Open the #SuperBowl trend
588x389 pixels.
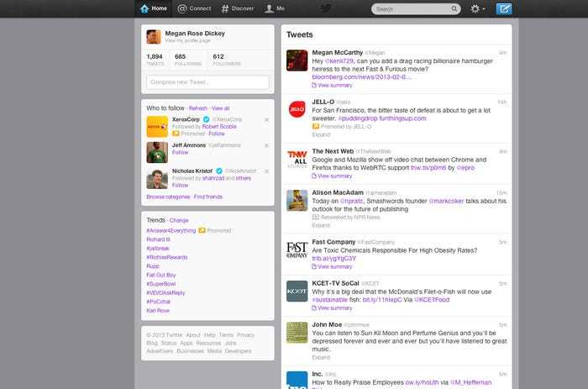(x=161, y=284)
